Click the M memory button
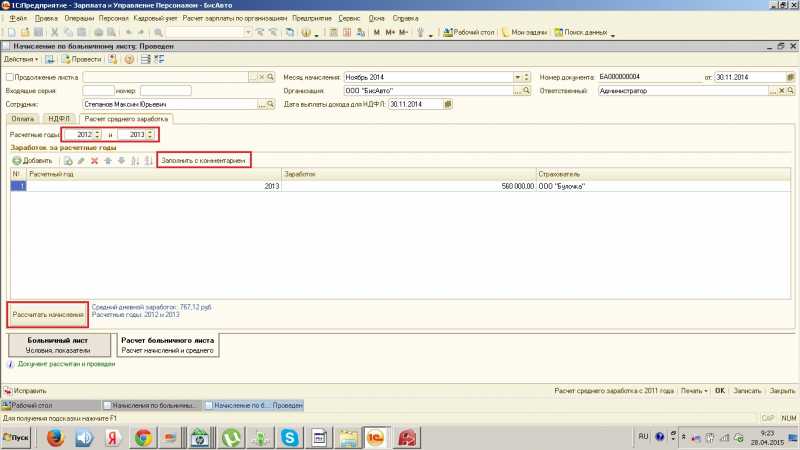Image resolution: width=800 pixels, height=450 pixels. (377, 32)
